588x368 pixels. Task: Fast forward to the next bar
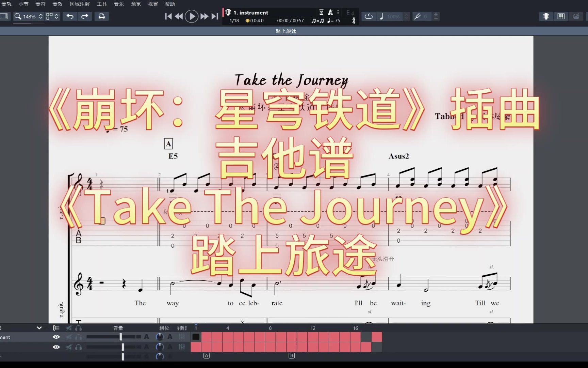[205, 16]
